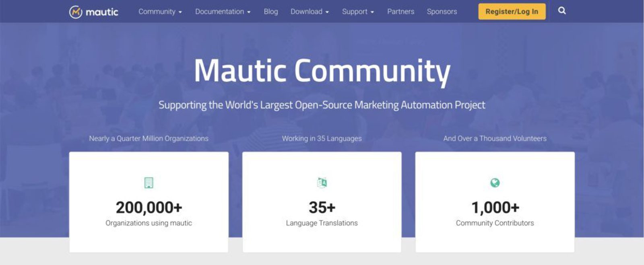Click the mautic wordmark text

coord(102,12)
